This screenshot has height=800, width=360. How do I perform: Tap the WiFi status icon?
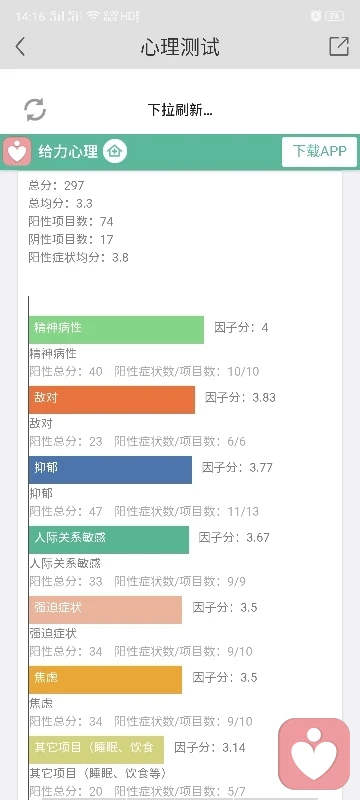tap(93, 16)
